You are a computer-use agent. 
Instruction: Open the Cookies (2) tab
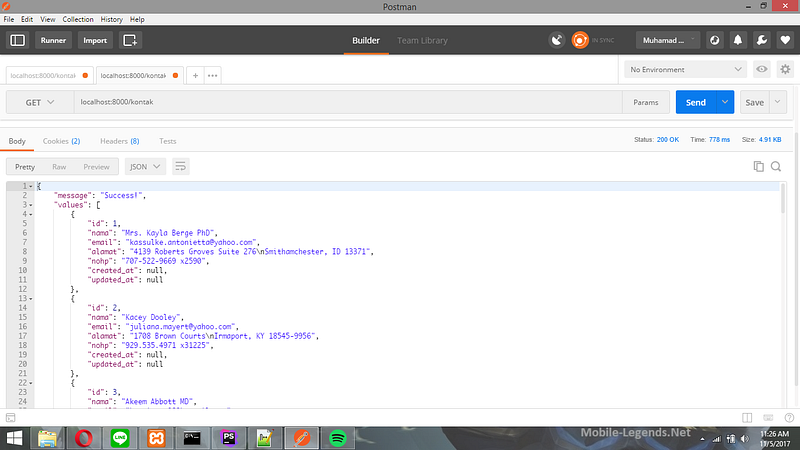[61, 141]
